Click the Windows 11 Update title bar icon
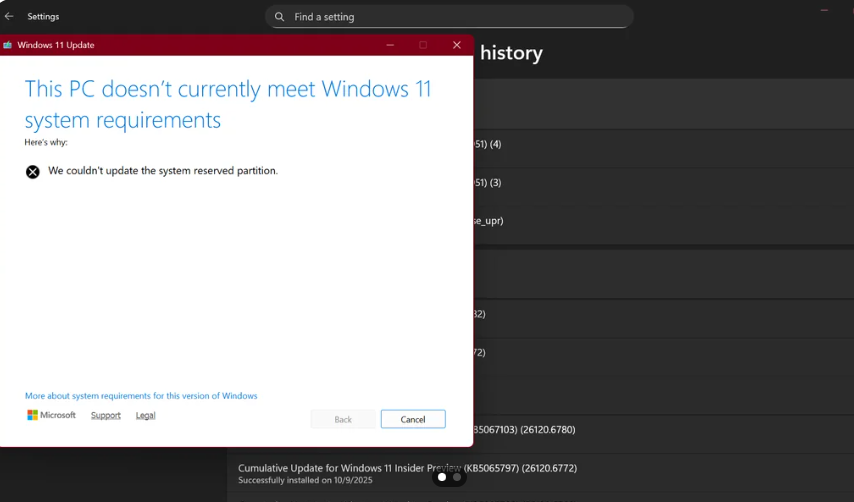854x502 pixels. tap(8, 45)
